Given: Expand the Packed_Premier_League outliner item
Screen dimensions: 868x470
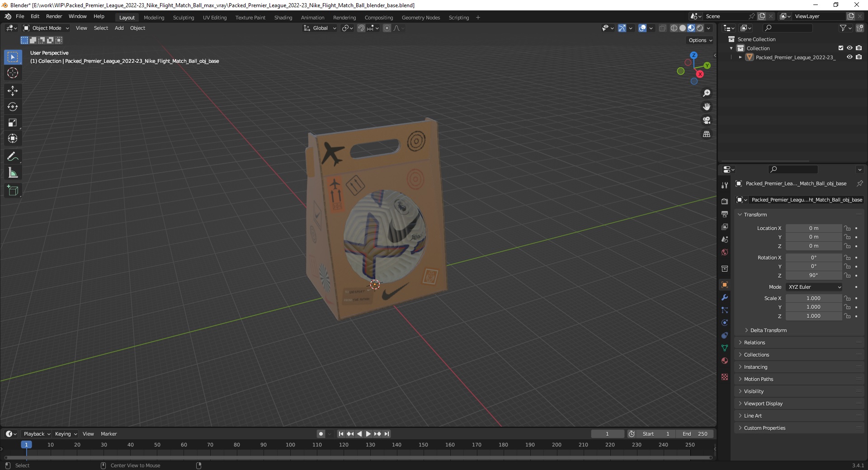Looking at the screenshot, I should pyautogui.click(x=740, y=57).
